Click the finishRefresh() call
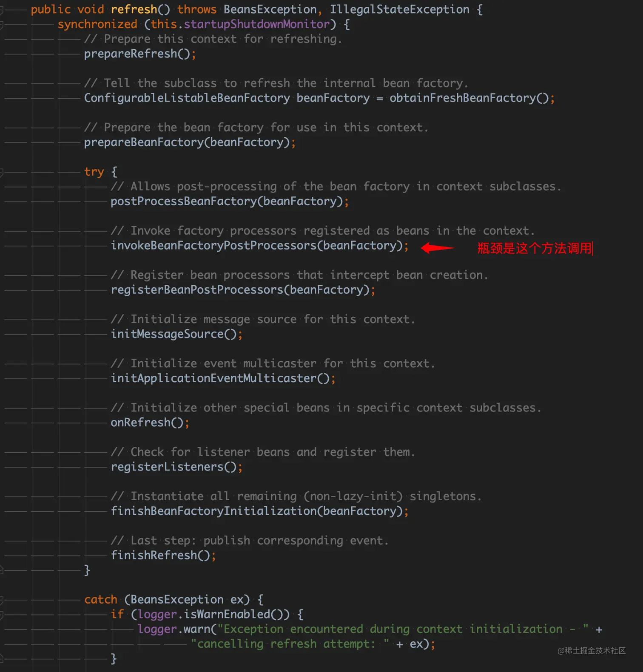The height and width of the screenshot is (672, 643). (x=163, y=555)
